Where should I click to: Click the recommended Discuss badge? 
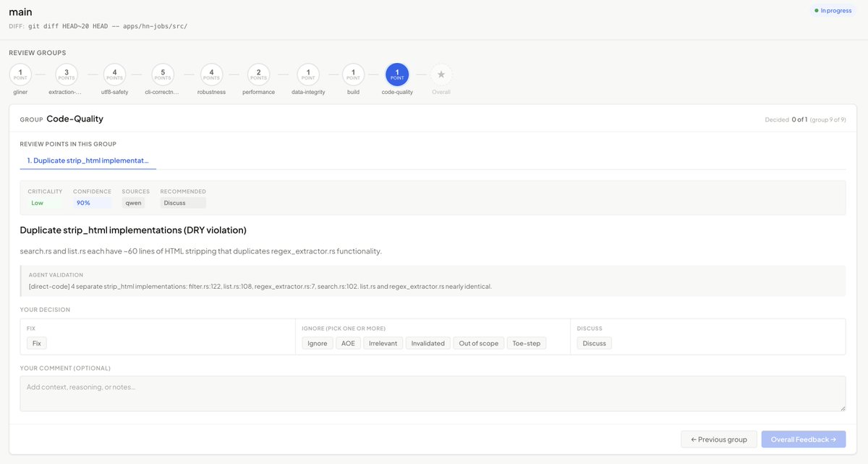pyautogui.click(x=183, y=203)
